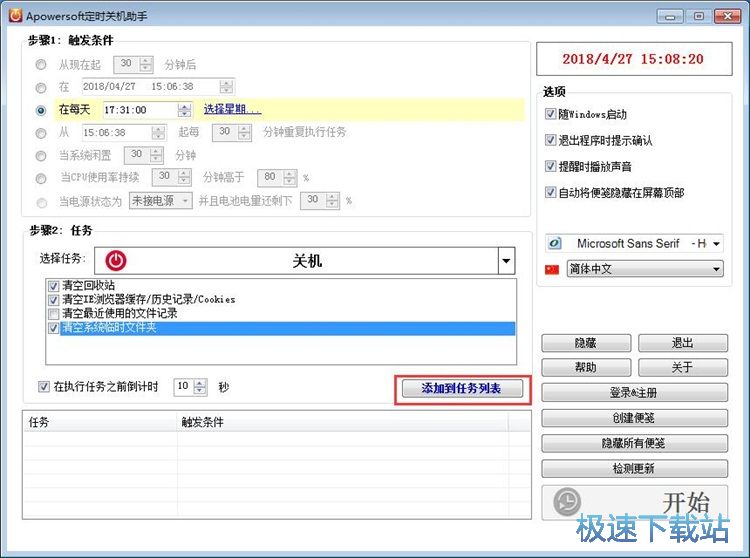Open 帮助 help button
The image size is (750, 558).
point(586,367)
